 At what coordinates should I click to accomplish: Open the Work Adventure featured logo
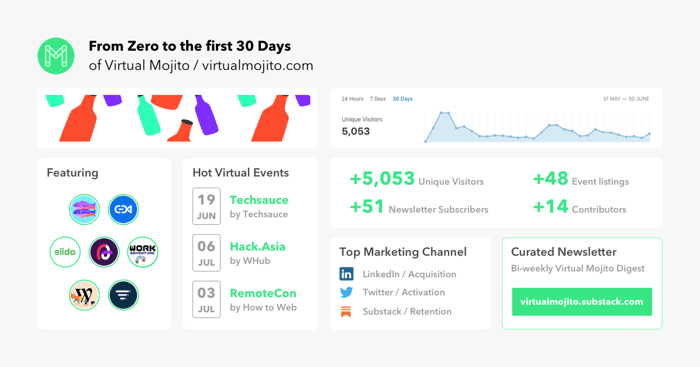143,252
